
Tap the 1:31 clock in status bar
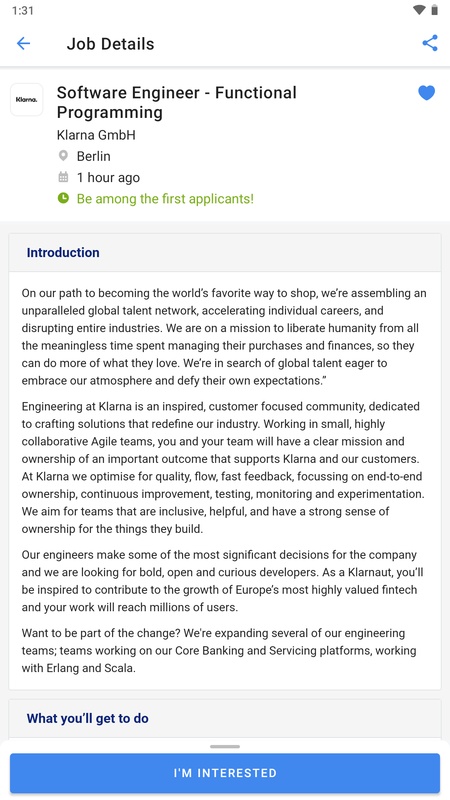(x=22, y=10)
